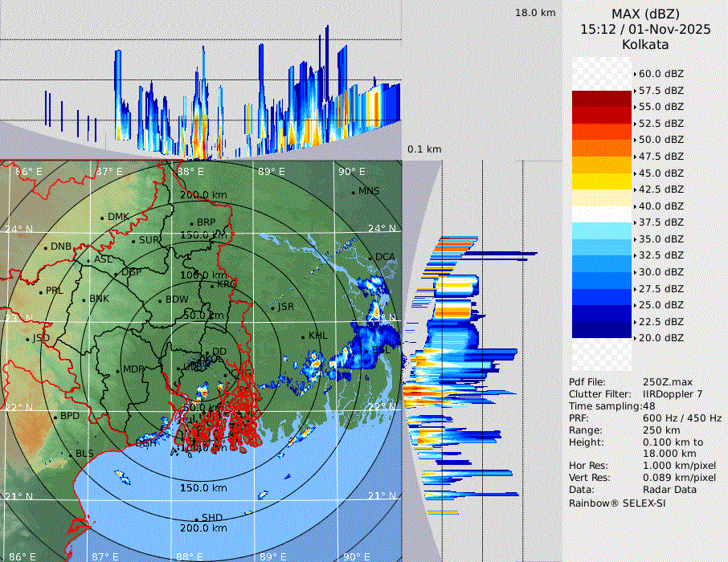Click the arrow tick beside 60.0 dBZ
The image size is (728, 562).
tap(635, 74)
